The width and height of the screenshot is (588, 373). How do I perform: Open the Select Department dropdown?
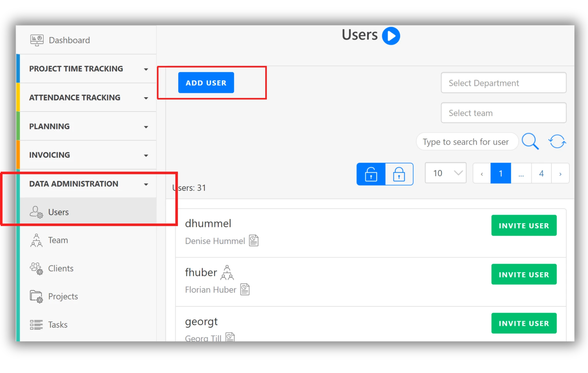point(503,83)
